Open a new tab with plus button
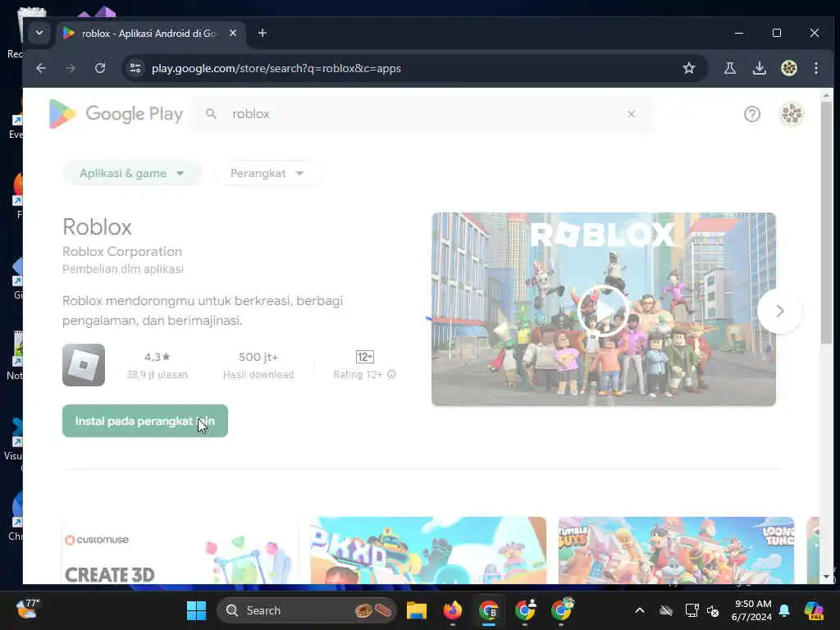The height and width of the screenshot is (630, 840). click(x=262, y=33)
